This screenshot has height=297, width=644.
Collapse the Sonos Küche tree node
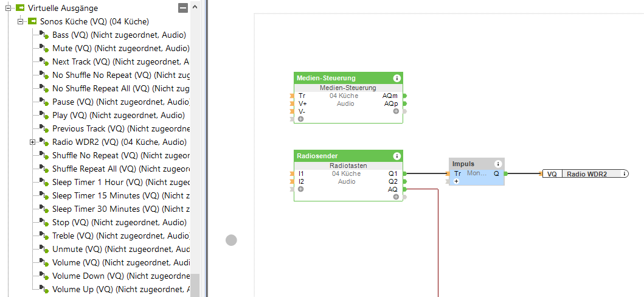coord(20,21)
